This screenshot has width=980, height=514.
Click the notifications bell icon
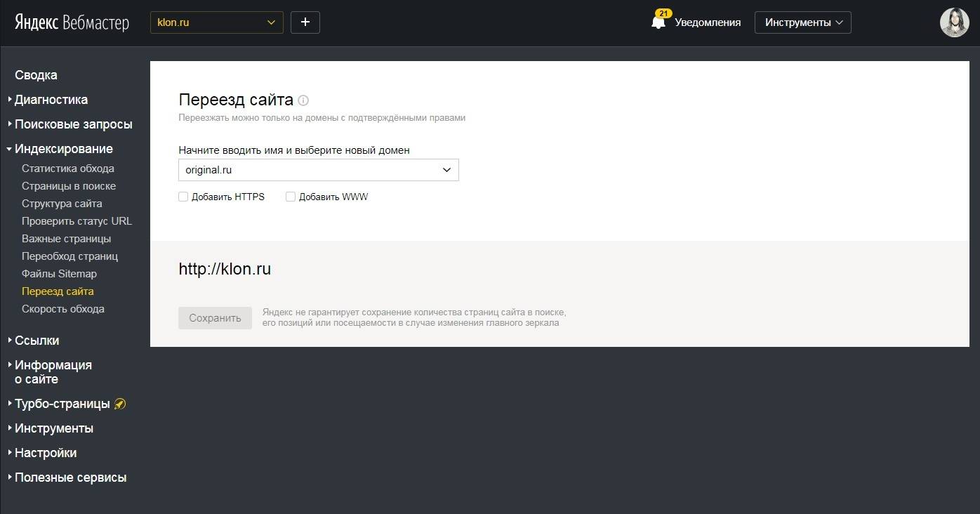(x=658, y=22)
